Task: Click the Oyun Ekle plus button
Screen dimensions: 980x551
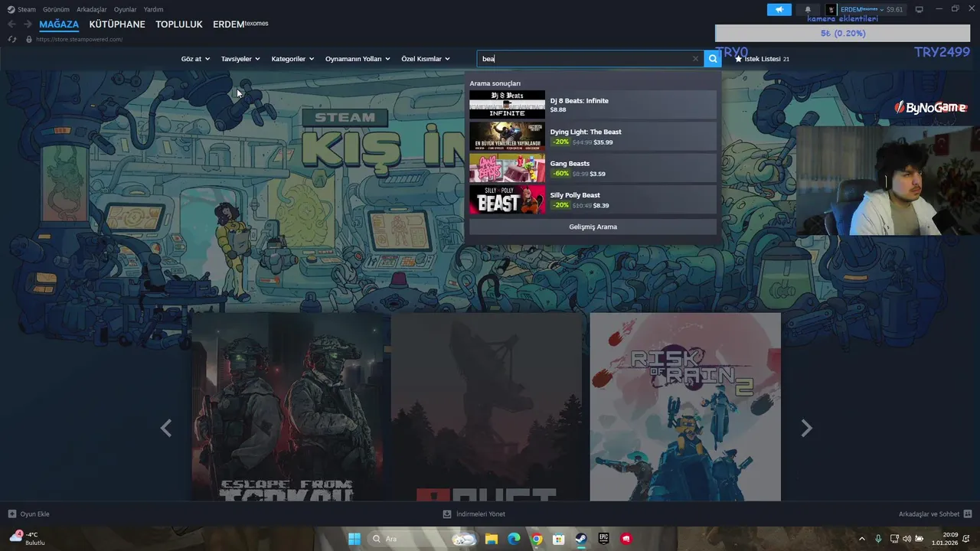Action: 11,514
